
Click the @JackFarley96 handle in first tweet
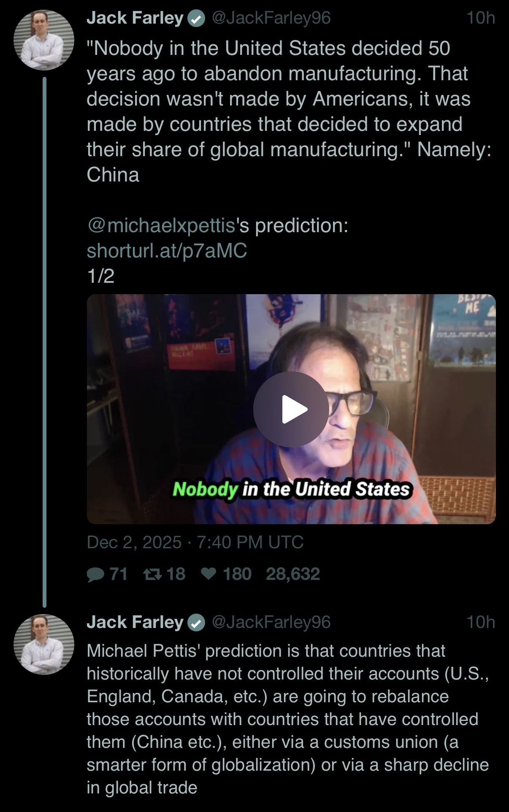pos(271,18)
